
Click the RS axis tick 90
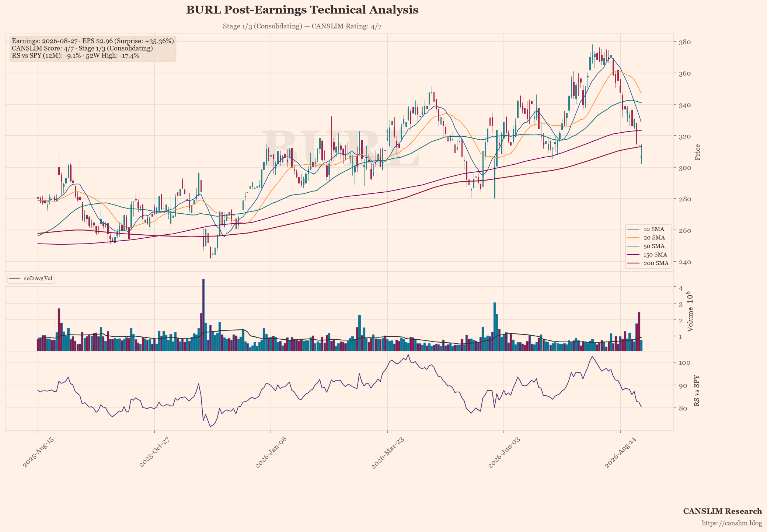pyautogui.click(x=683, y=385)
